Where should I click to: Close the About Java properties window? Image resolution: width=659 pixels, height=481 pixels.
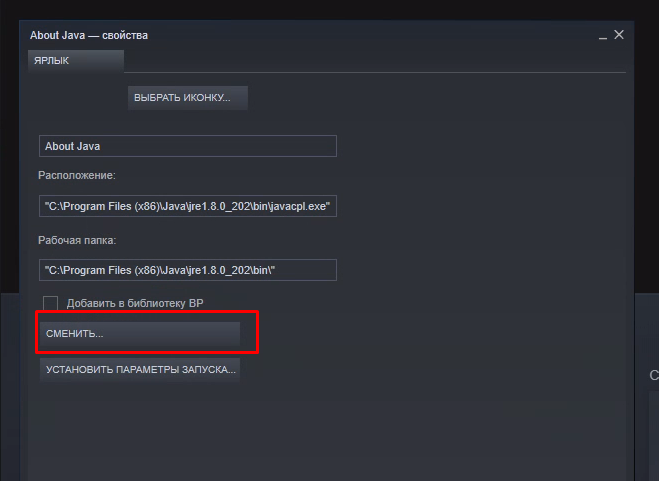coord(619,35)
